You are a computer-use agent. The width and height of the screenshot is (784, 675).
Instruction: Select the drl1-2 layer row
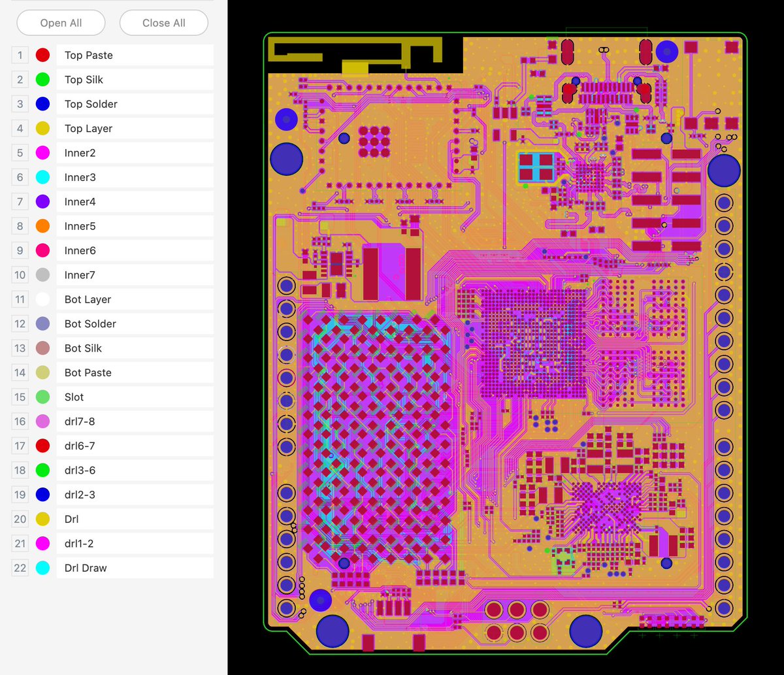pos(135,543)
